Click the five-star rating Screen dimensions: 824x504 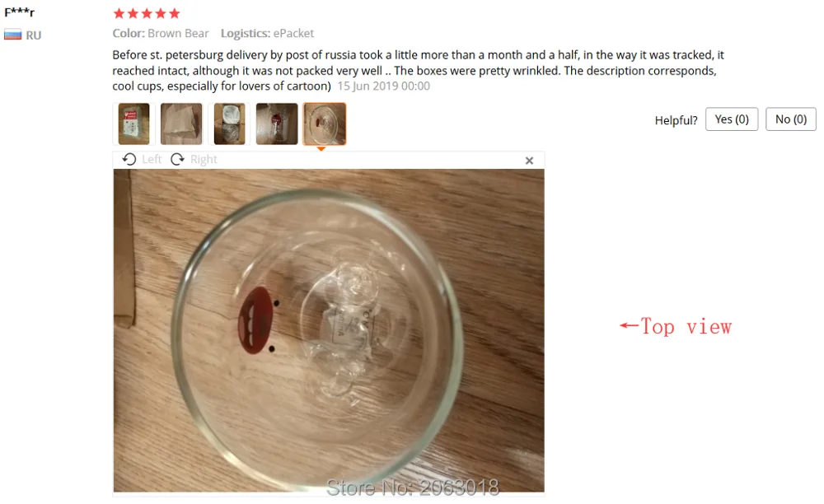click(x=147, y=14)
